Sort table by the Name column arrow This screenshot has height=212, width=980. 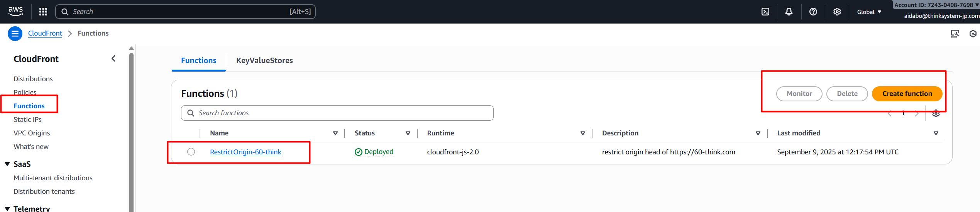point(335,133)
